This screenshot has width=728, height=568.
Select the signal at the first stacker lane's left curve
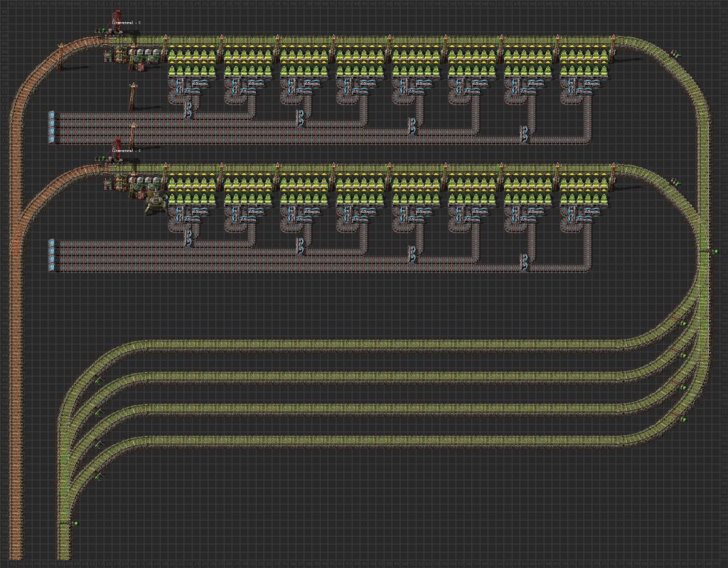click(98, 381)
